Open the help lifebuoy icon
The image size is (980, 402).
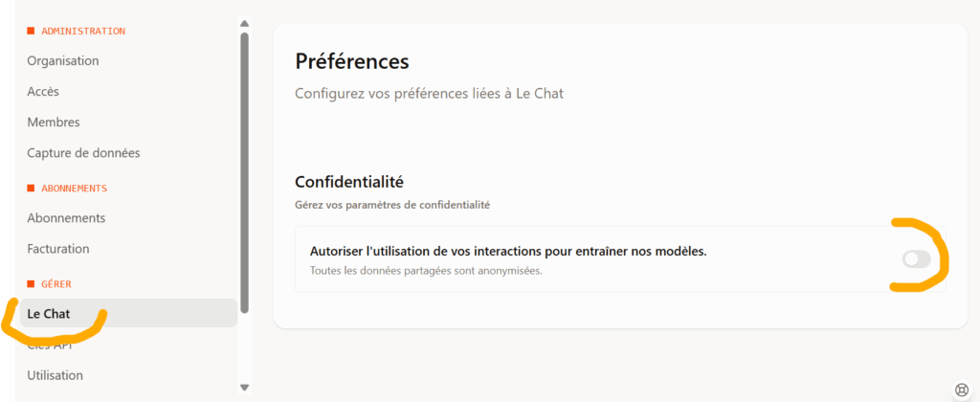[x=962, y=389]
